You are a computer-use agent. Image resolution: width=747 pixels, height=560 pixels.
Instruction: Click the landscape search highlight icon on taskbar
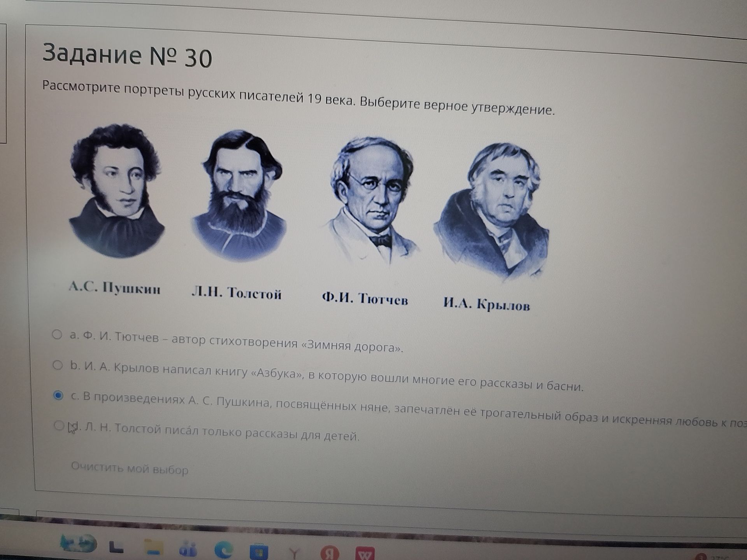(79, 543)
